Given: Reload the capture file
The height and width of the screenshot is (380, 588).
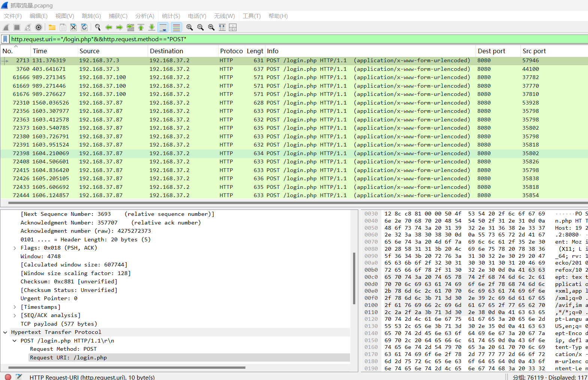Looking at the screenshot, I should click(x=84, y=27).
